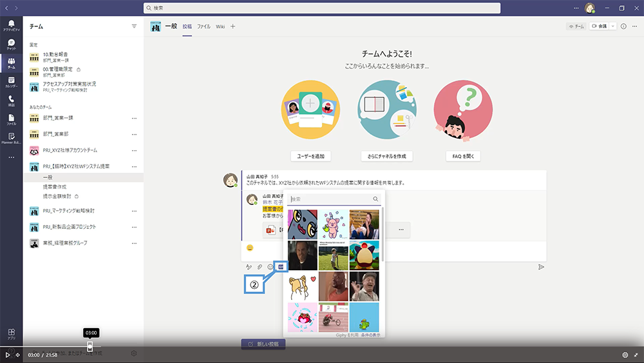
Task: Click the GIF panel scrollbar
Action: [x=383, y=234]
